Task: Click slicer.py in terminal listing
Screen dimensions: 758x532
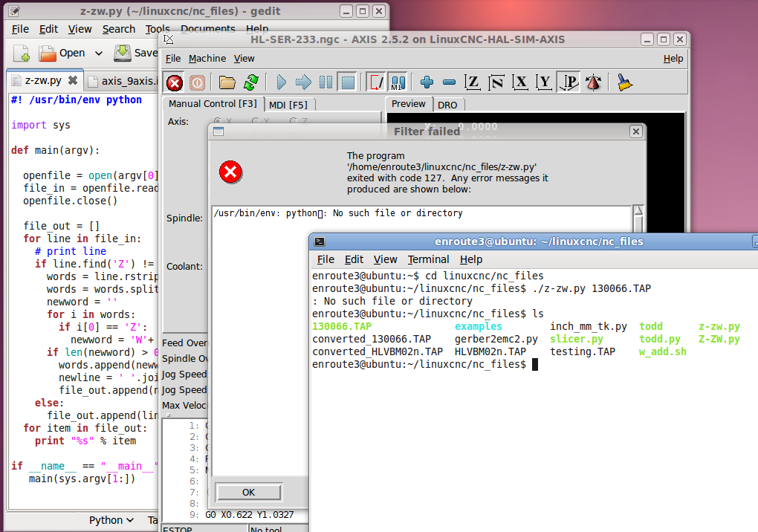Action: tap(576, 340)
